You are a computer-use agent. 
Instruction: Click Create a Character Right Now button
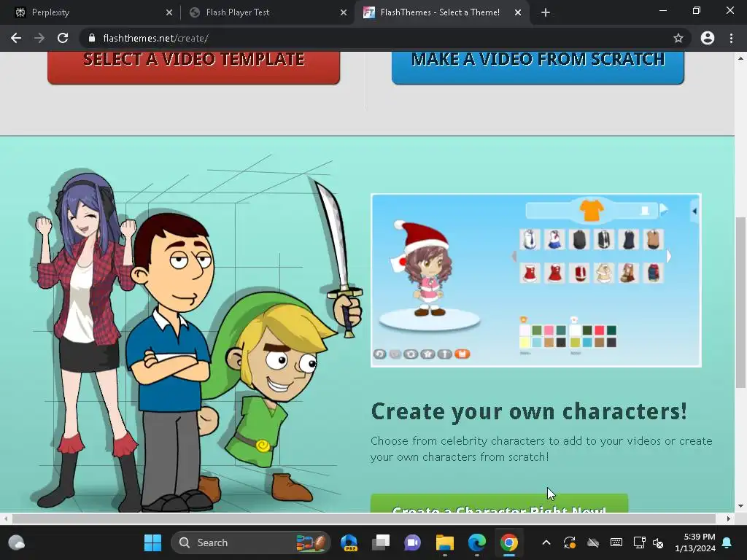pyautogui.click(x=499, y=504)
